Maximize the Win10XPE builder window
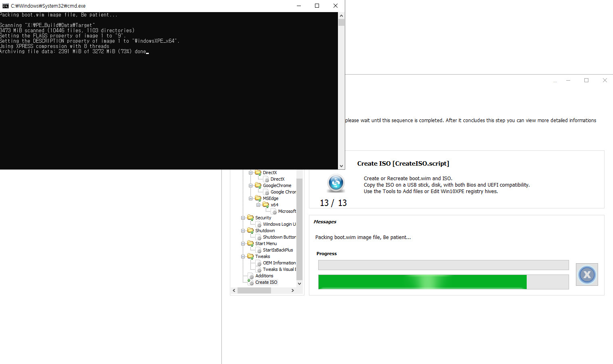This screenshot has width=613, height=364. [586, 80]
